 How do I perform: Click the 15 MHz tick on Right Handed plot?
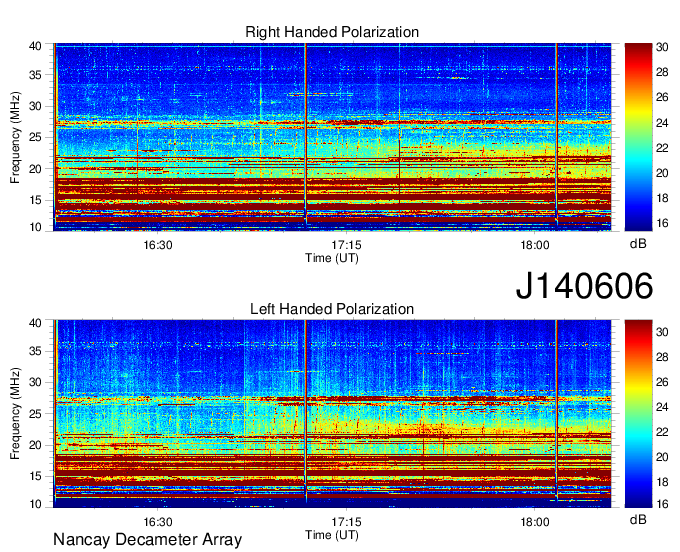click(x=35, y=200)
